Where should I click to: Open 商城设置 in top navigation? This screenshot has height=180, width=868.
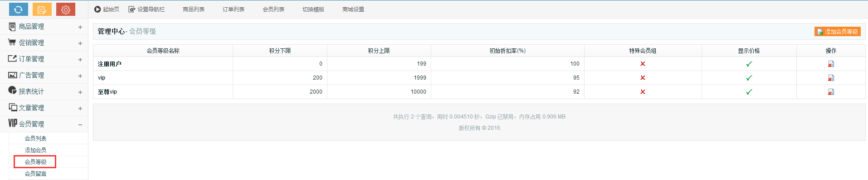[353, 9]
